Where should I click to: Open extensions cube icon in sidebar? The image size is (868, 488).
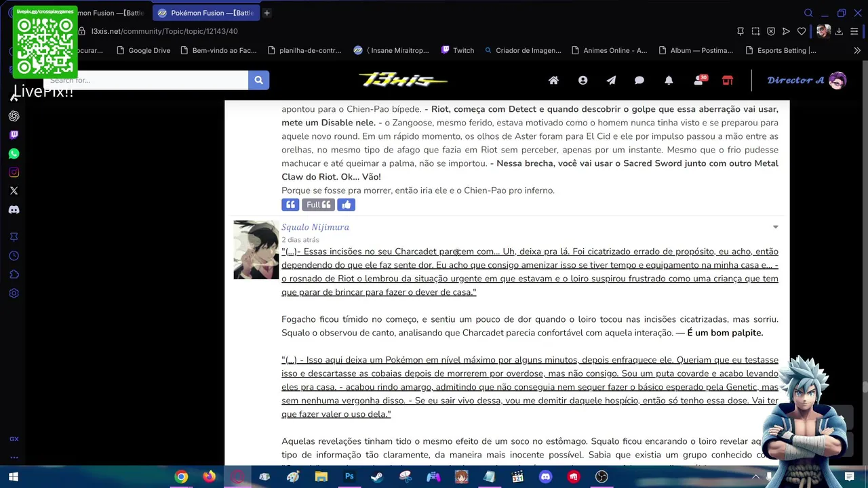tap(14, 274)
